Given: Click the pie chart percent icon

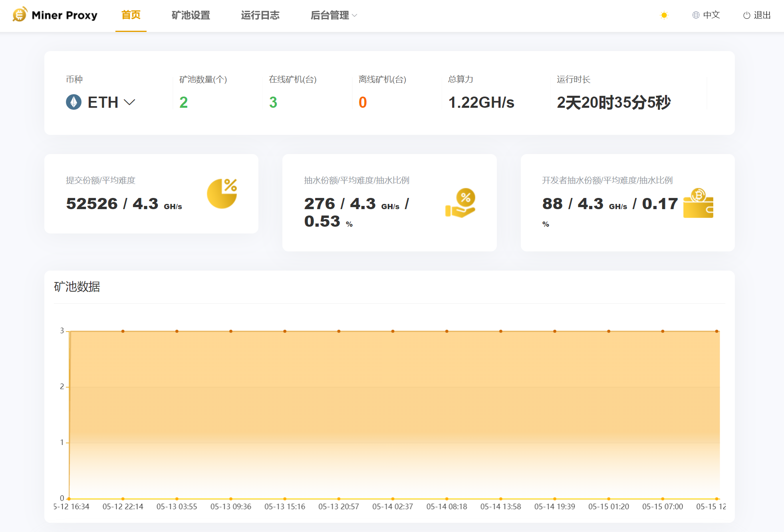Looking at the screenshot, I should (x=222, y=194).
